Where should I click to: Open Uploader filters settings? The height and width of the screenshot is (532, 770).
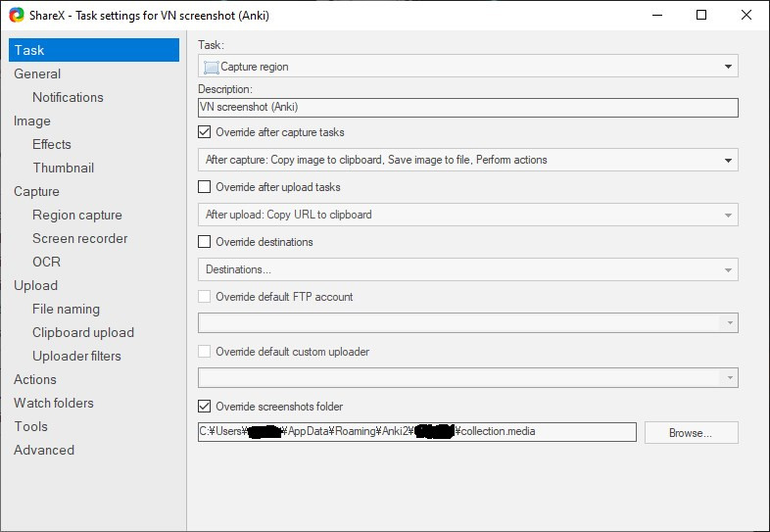point(76,357)
